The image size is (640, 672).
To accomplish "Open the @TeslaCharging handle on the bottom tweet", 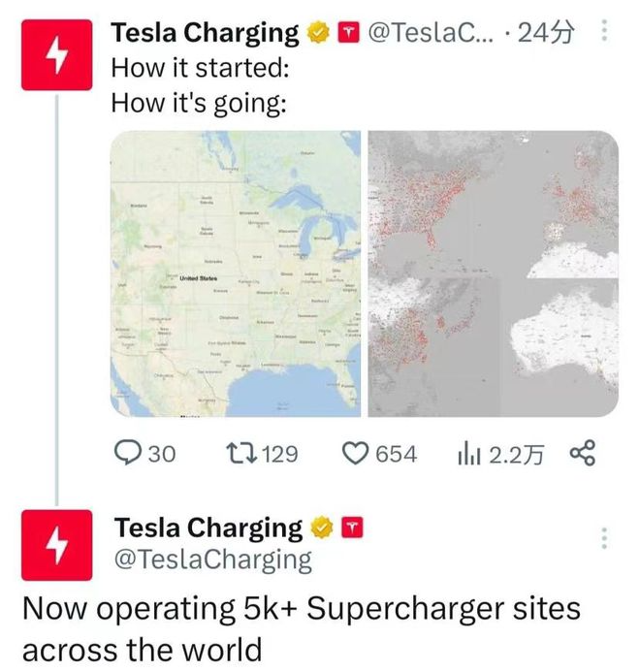I will coord(213,560).
